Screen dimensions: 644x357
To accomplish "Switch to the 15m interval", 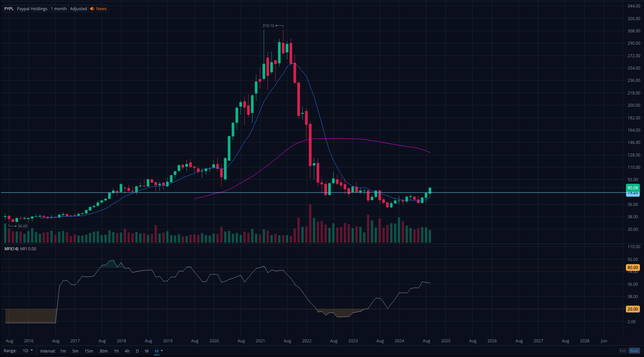I will 89,351.
